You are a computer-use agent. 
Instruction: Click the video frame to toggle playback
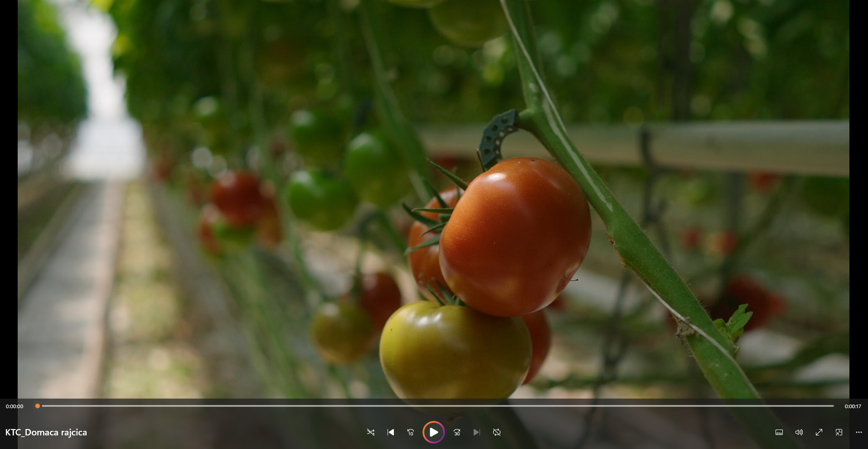(x=433, y=200)
